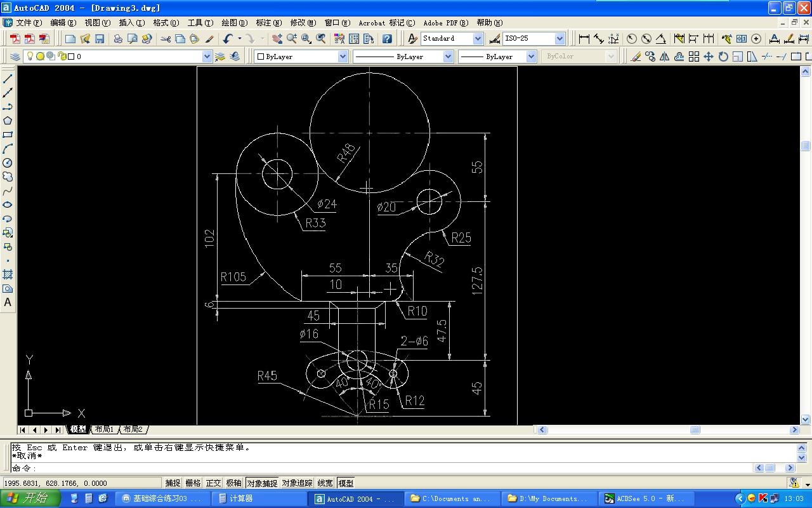
Task: Open the Windows 开始 Start menu
Action: click(x=30, y=498)
